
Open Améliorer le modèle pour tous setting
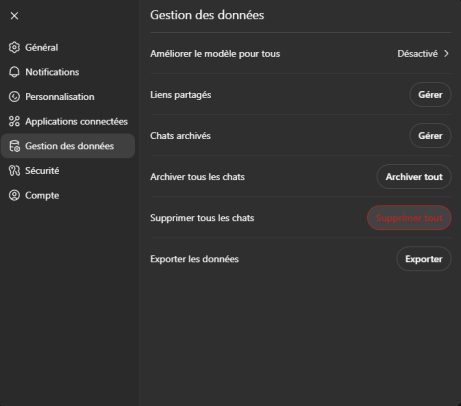pyautogui.click(x=301, y=54)
